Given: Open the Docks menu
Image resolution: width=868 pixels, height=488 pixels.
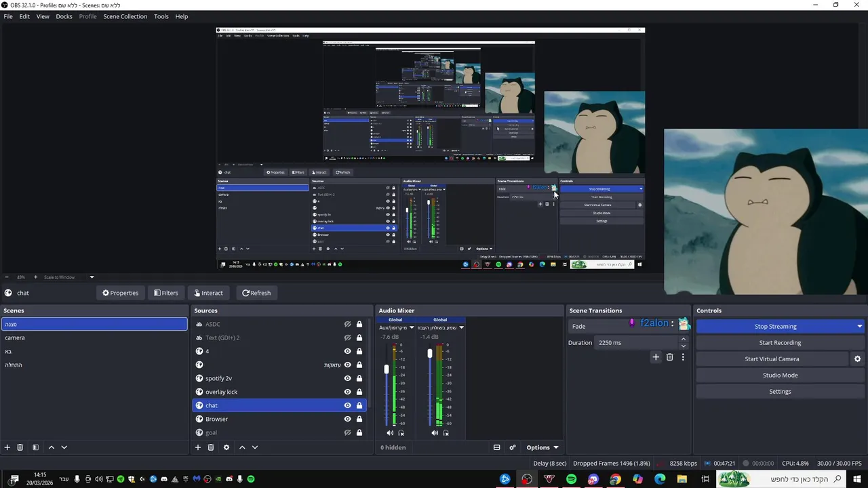Looking at the screenshot, I should pos(64,16).
